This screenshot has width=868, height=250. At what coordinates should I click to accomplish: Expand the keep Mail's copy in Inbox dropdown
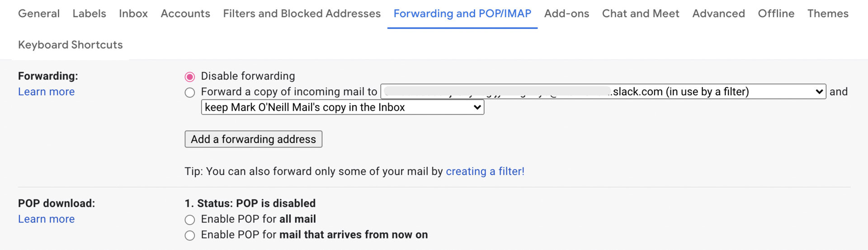click(x=342, y=107)
